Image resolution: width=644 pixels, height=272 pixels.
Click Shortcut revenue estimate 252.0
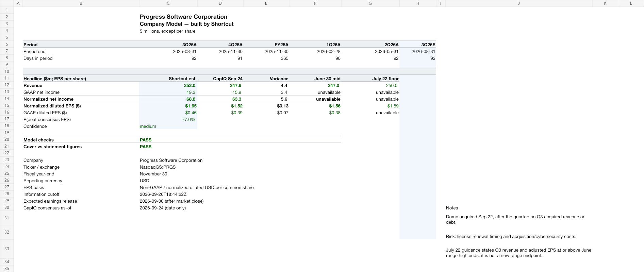(189, 85)
